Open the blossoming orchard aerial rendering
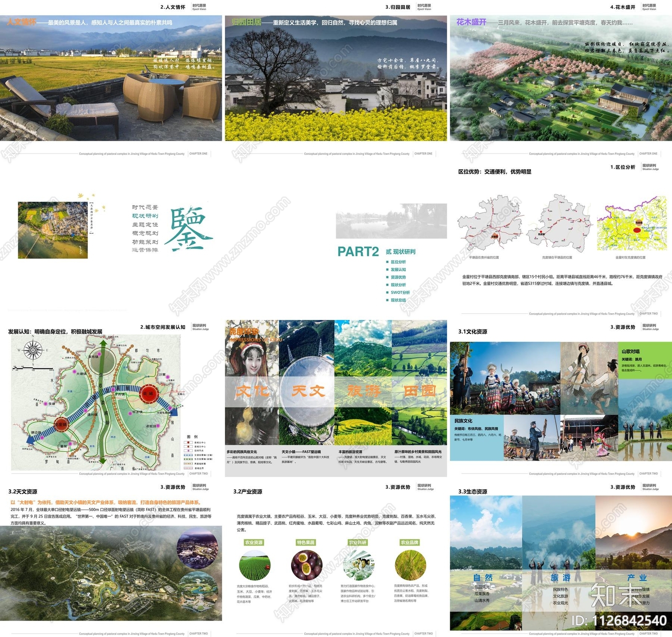This screenshot has height=637, width=672. 561,78
